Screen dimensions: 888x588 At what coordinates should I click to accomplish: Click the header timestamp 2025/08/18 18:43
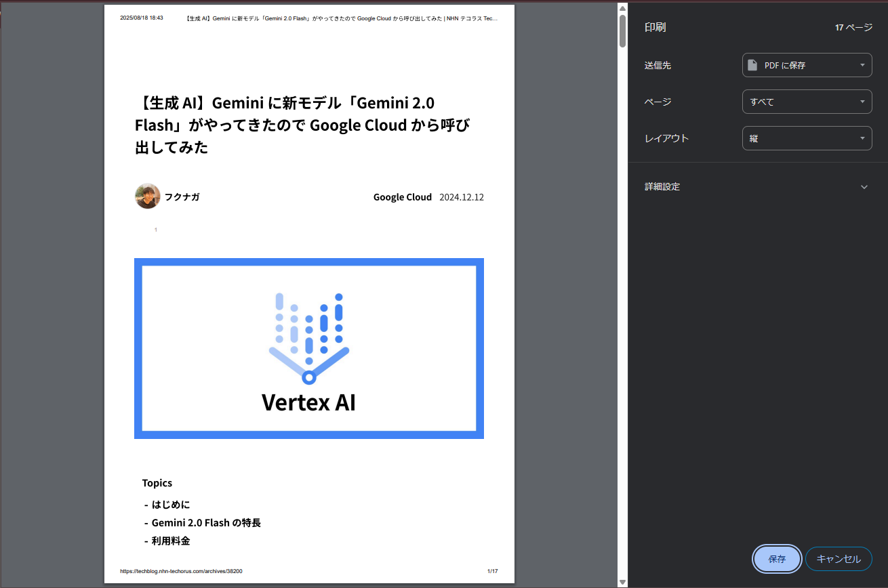(142, 18)
